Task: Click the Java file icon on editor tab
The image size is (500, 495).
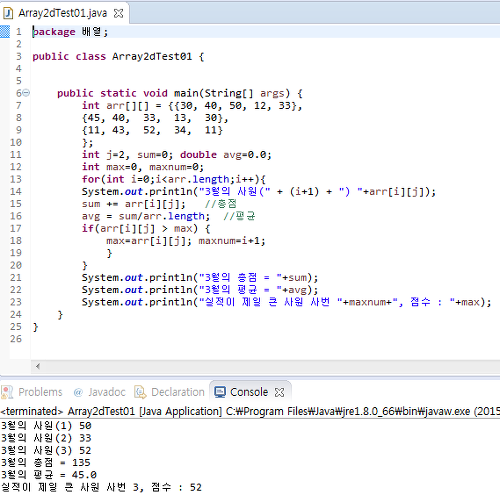Action: pos(8,13)
